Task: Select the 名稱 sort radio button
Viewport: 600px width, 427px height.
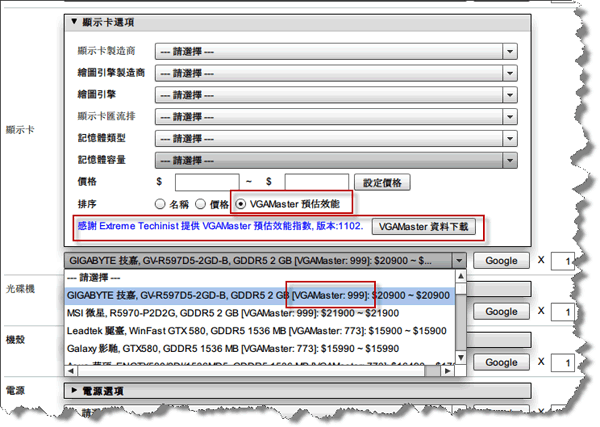Action: tap(160, 204)
